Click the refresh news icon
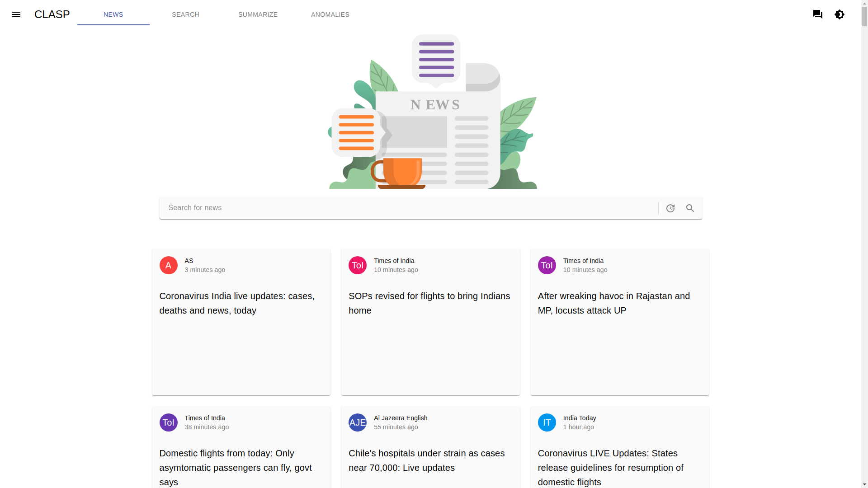This screenshot has width=868, height=488. point(670,208)
